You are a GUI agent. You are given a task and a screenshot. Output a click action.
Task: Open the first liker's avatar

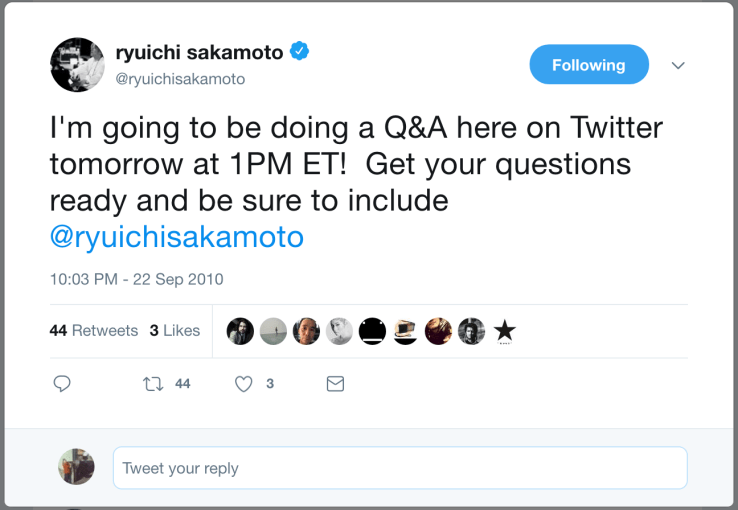[x=240, y=331]
